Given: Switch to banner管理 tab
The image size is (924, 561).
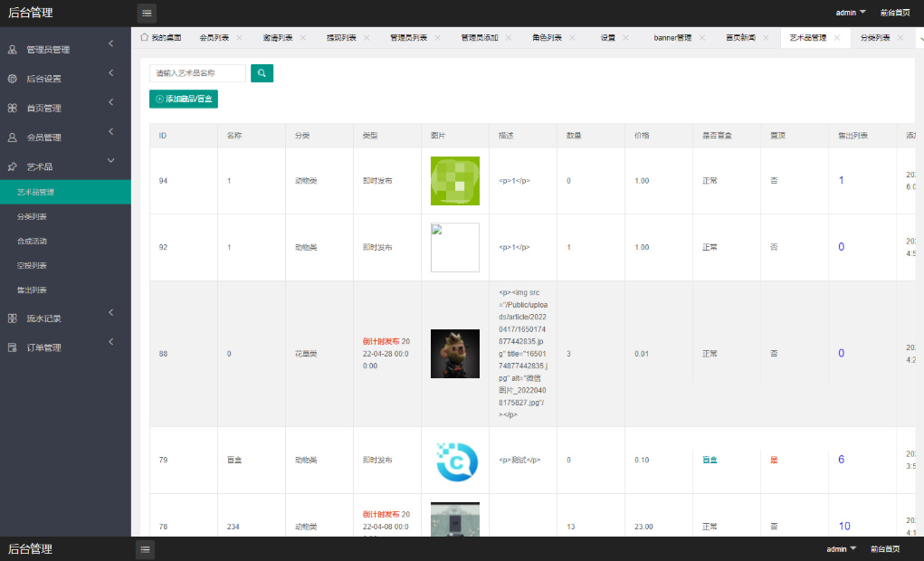Looking at the screenshot, I should pyautogui.click(x=672, y=38).
